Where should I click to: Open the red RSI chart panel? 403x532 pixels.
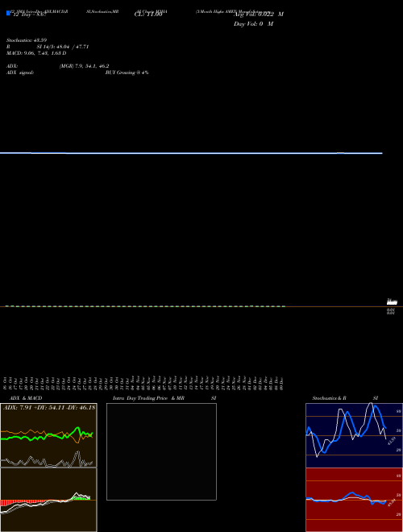tap(354, 500)
